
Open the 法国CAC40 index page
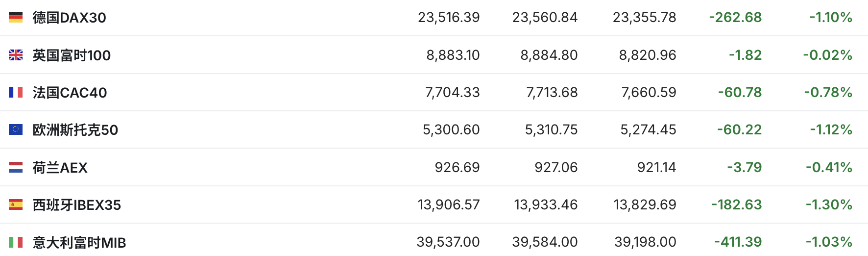(70, 93)
